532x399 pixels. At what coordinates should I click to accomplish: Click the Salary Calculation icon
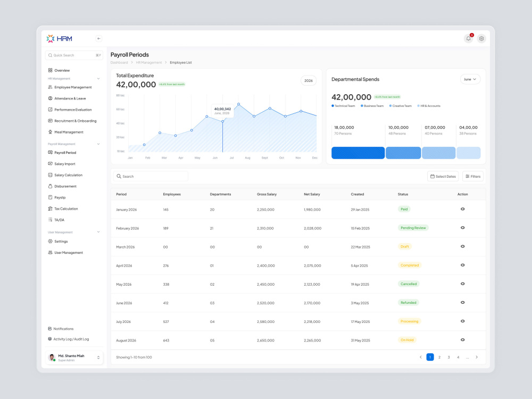click(50, 175)
